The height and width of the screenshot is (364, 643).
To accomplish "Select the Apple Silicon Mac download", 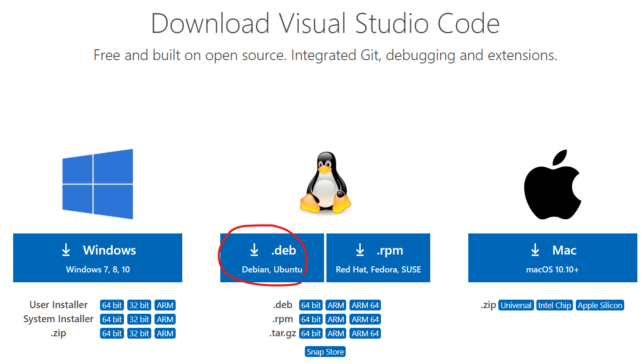I will click(600, 305).
